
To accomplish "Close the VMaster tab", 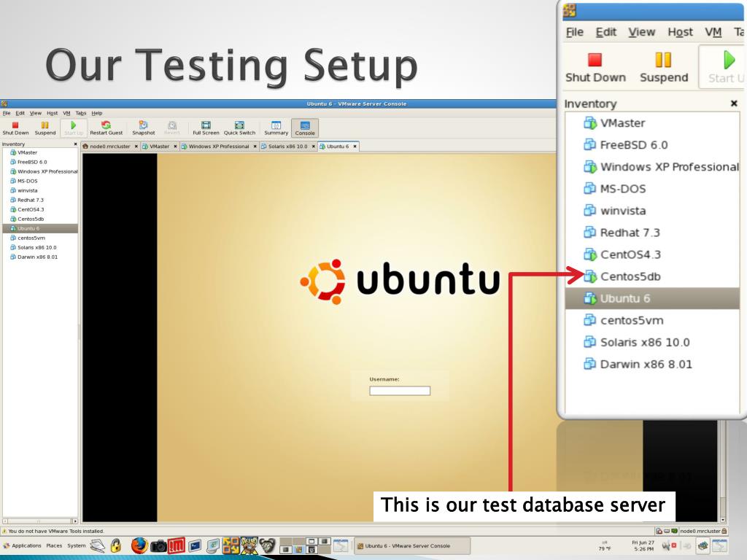I will [175, 146].
